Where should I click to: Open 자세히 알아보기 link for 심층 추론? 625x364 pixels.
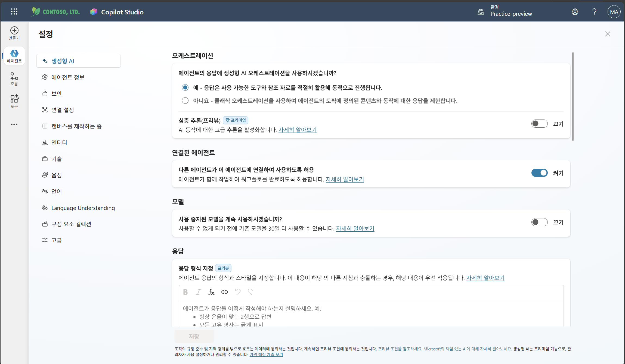coord(298,130)
